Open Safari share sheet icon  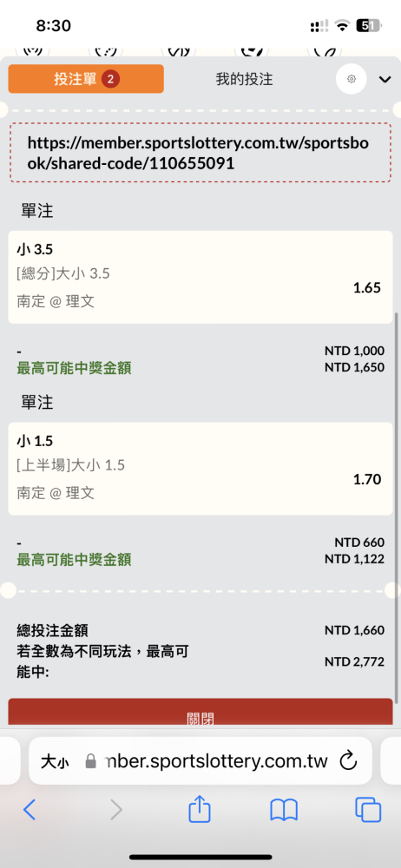(x=200, y=809)
